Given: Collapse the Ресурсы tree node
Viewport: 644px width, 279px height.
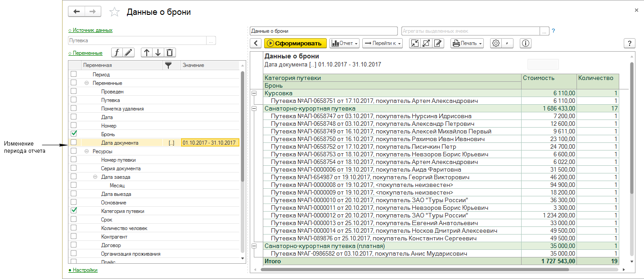Looking at the screenshot, I should [86, 151].
